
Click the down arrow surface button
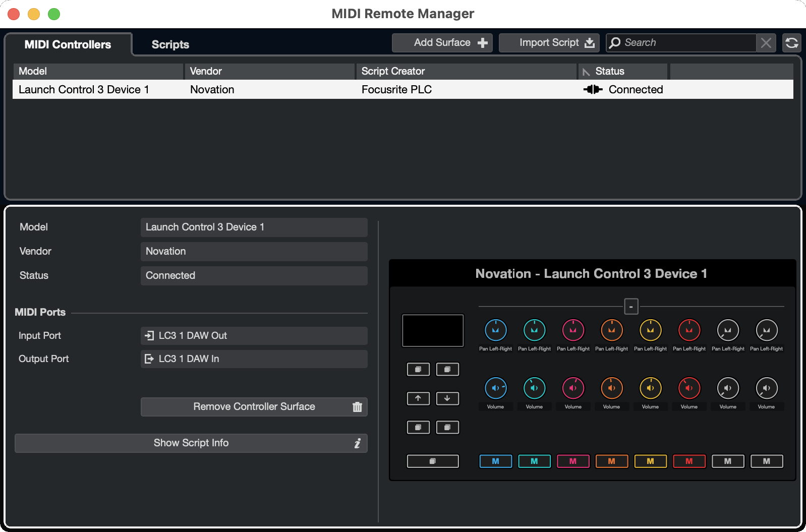447,398
